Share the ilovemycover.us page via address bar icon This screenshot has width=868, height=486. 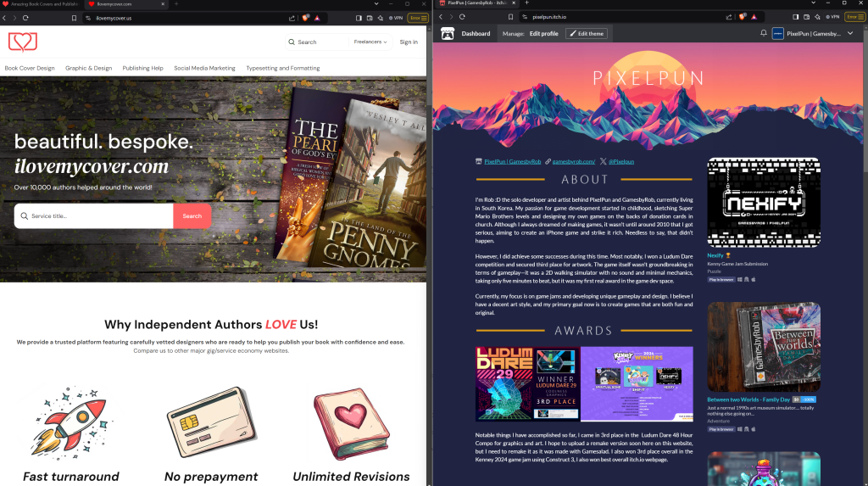click(292, 18)
